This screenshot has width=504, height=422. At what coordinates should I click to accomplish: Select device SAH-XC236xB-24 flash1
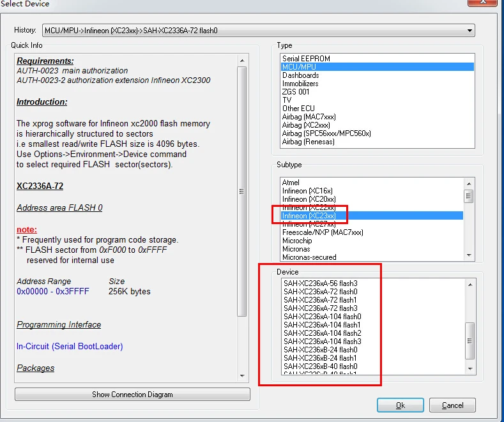[373, 358]
